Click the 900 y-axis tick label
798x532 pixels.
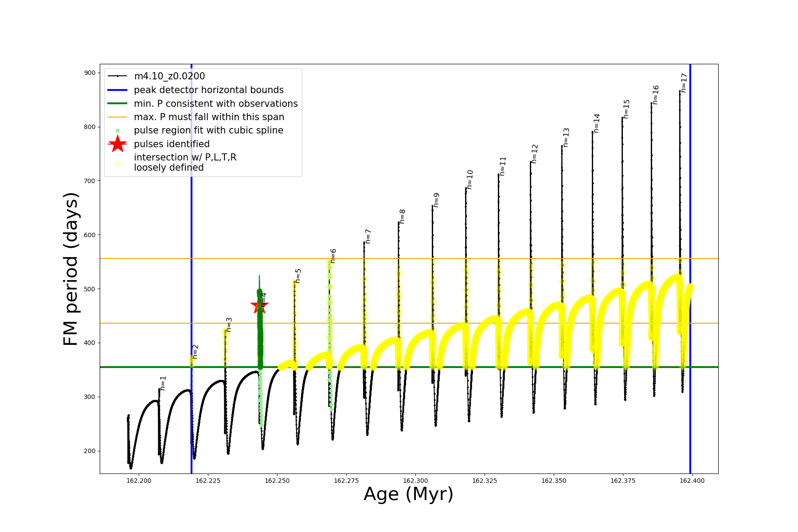(90, 73)
